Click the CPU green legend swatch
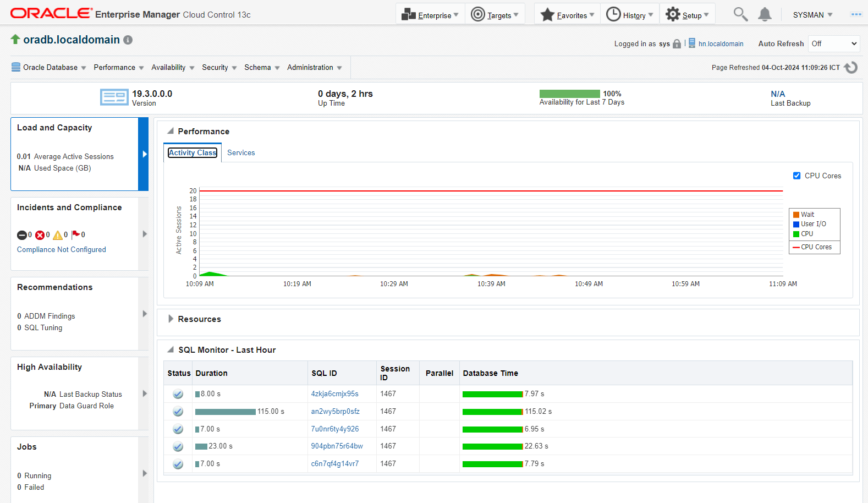The height and width of the screenshot is (503, 868). (796, 234)
